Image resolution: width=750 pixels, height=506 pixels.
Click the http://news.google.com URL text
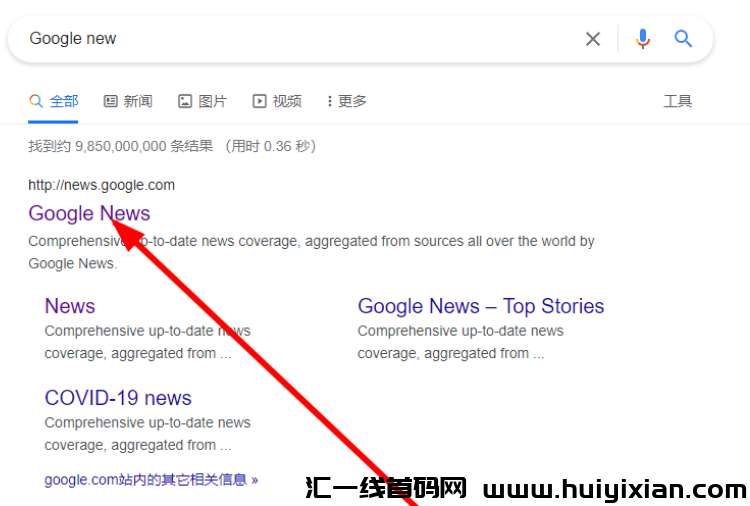point(101,185)
